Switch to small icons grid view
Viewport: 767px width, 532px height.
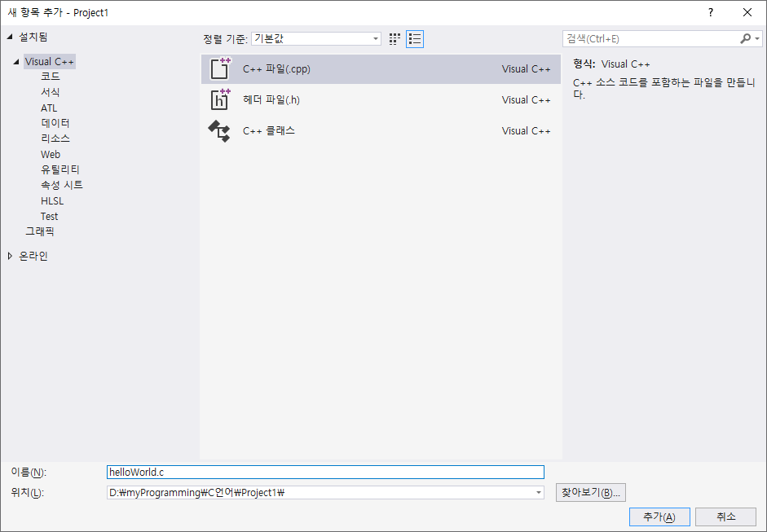click(395, 38)
